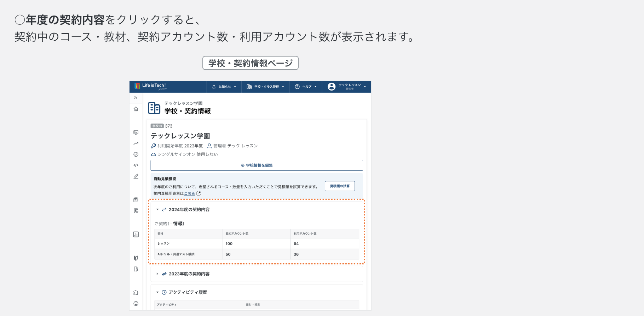Open the bar chart report sidebar icon
Viewport: 644px width, 316px height.
136,234
